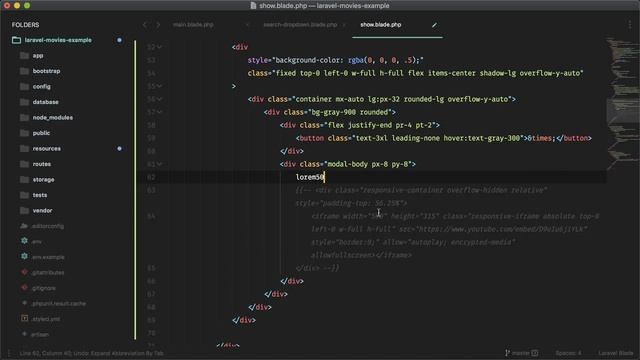Click the tests folder icon

pyautogui.click(x=24, y=195)
